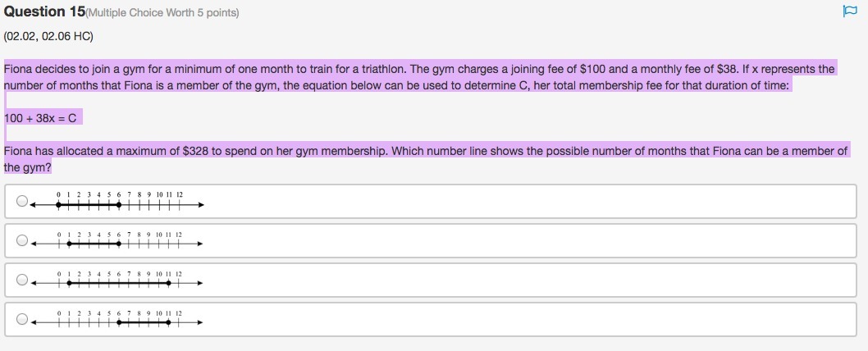Click the fourth answer's number line graphic
Screen dimensions: 868x351
(x=117, y=319)
